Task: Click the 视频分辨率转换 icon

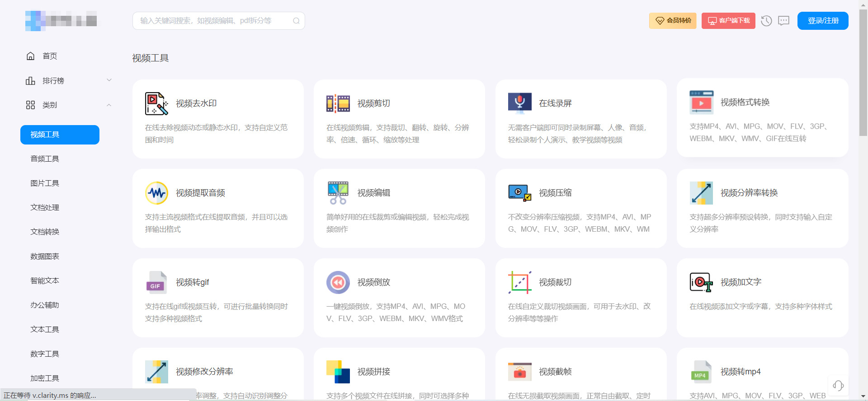Action: point(701,193)
